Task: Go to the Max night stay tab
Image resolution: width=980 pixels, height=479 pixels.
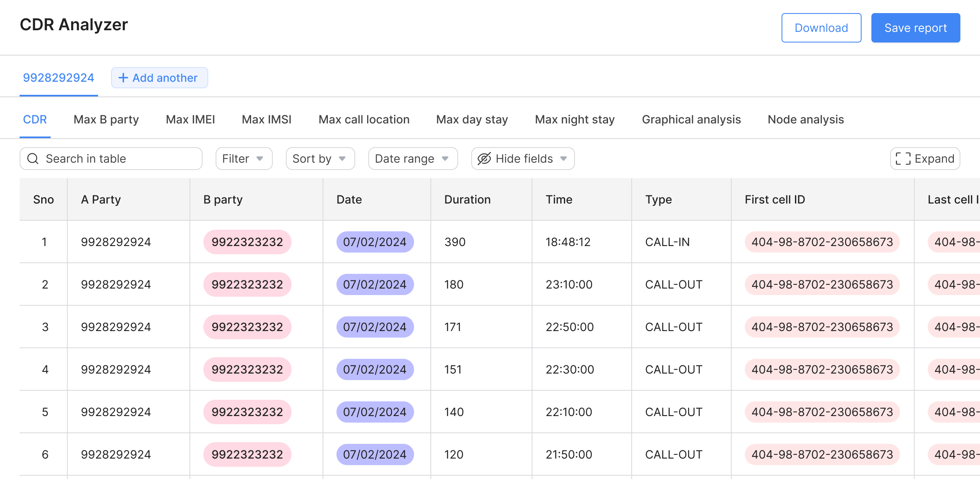Action: [575, 119]
